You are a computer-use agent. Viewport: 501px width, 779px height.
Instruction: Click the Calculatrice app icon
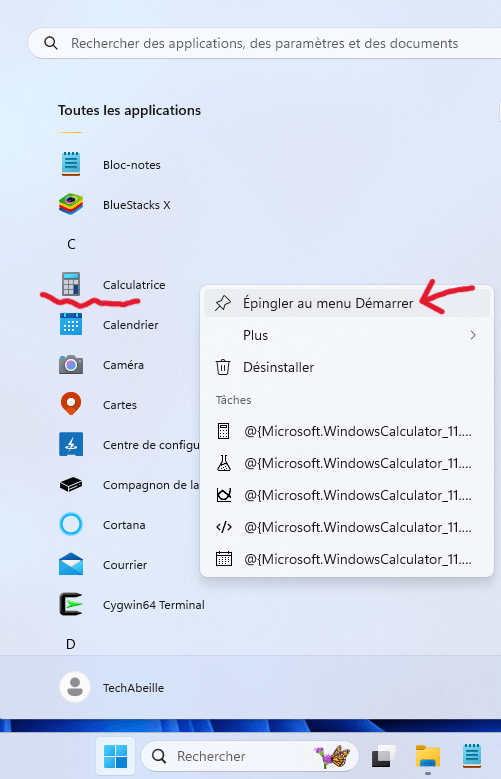point(71,284)
